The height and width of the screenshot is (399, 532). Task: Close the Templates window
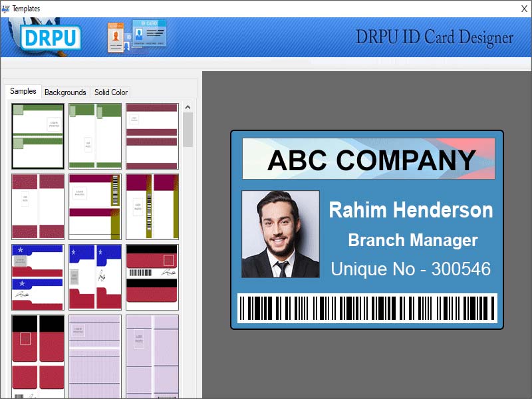pos(525,9)
